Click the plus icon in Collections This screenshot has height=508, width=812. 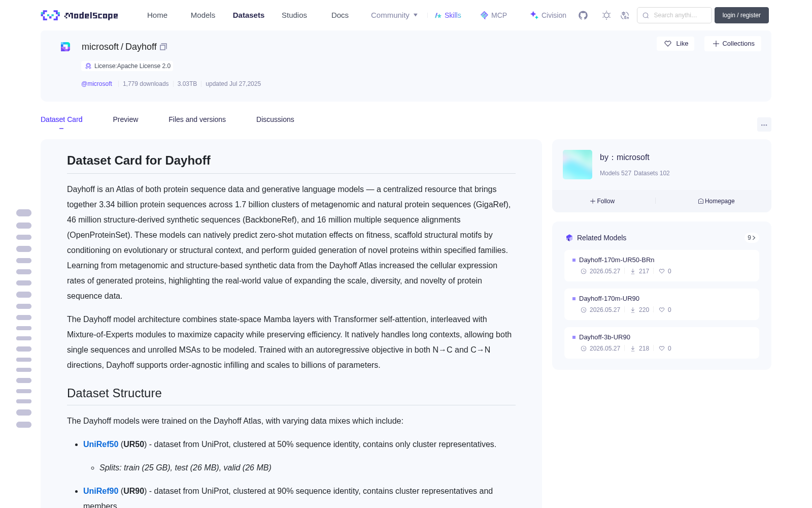coord(716,44)
